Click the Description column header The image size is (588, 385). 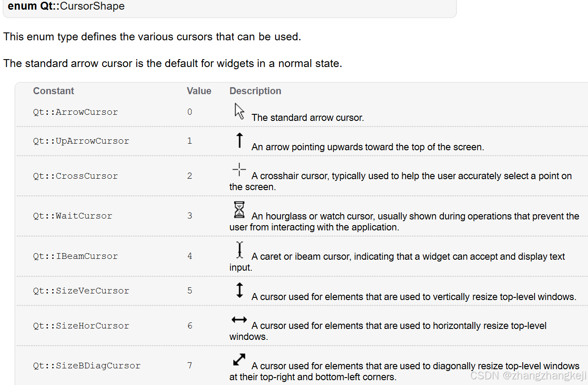[255, 91]
